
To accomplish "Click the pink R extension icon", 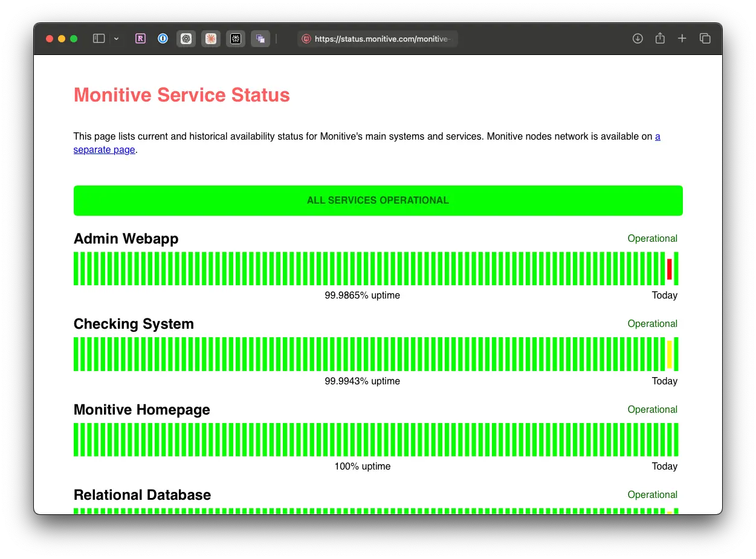I will tap(140, 38).
